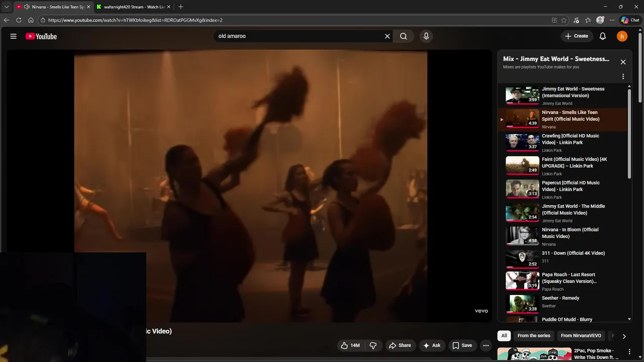
Task: Play Nirvana - In Bloom from playlist
Action: [563, 237]
